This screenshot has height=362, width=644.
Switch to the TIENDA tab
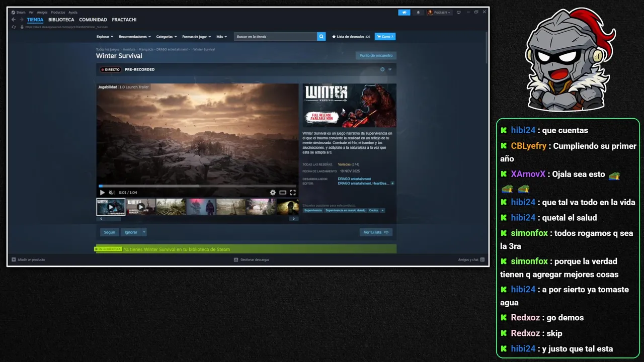[x=35, y=20]
